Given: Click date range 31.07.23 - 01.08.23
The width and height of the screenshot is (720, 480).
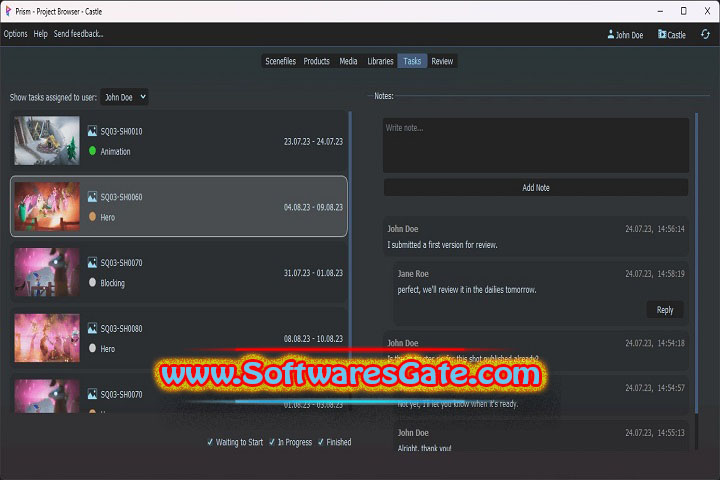Looking at the screenshot, I should [x=313, y=273].
